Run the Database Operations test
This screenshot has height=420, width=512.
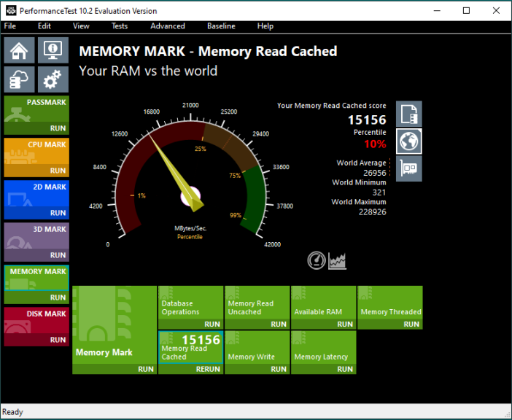[x=191, y=324]
